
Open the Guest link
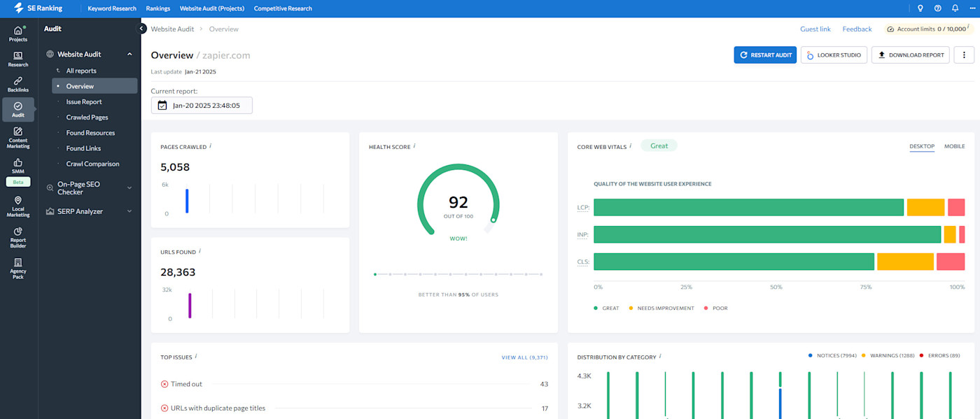click(815, 29)
